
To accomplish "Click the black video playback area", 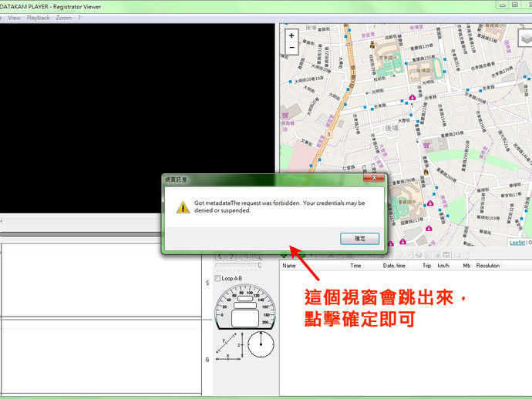I will [137, 118].
